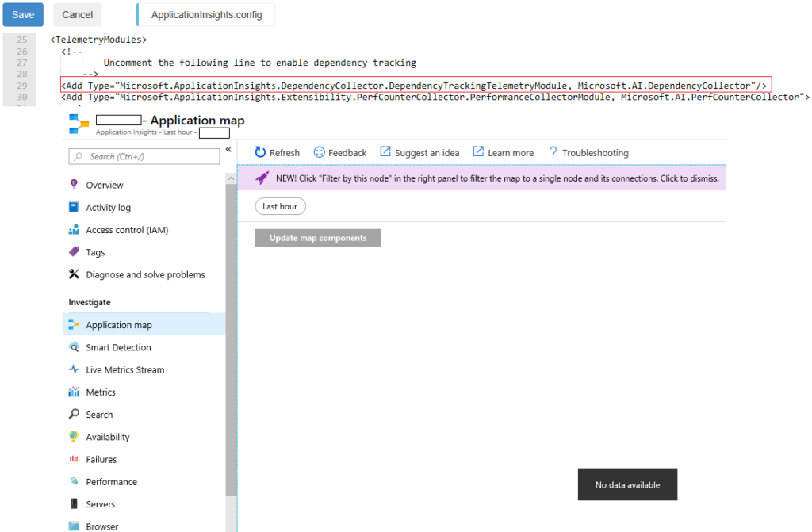
Task: Click the Cancel button
Action: [x=77, y=14]
